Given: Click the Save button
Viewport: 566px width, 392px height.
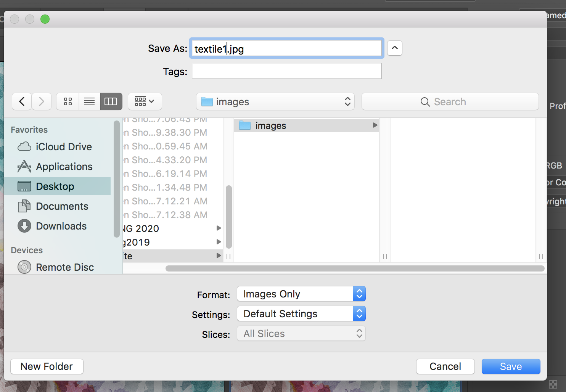Looking at the screenshot, I should (x=511, y=366).
